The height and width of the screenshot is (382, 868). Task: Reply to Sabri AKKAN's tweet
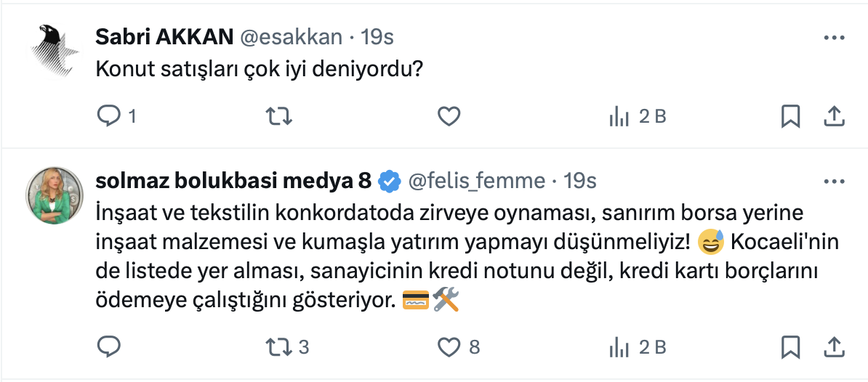(108, 116)
